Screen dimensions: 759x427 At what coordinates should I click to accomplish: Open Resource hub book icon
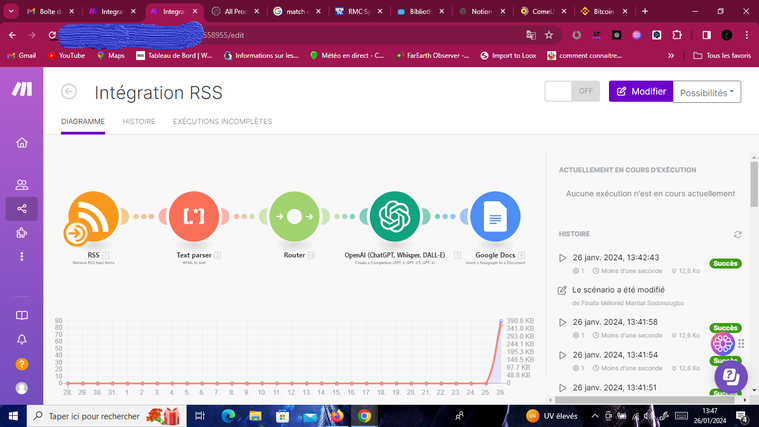[22, 316]
